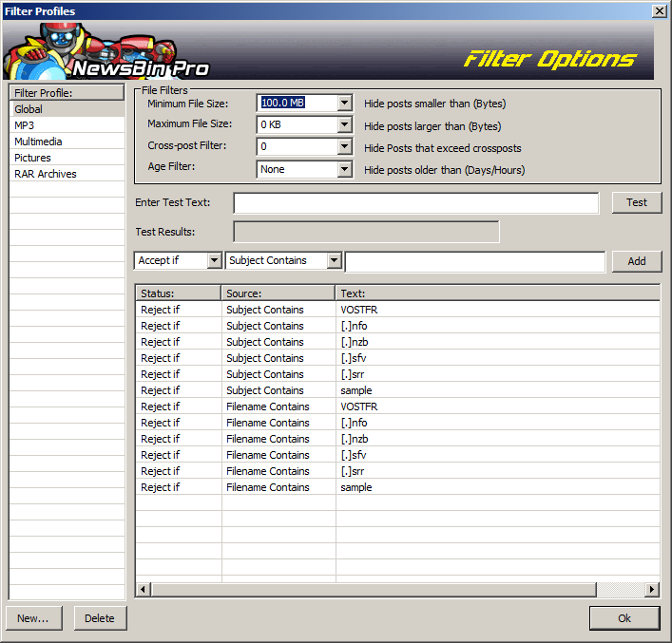672x643 pixels.
Task: Expand the Subject Contains dropdown
Action: pos(334,260)
